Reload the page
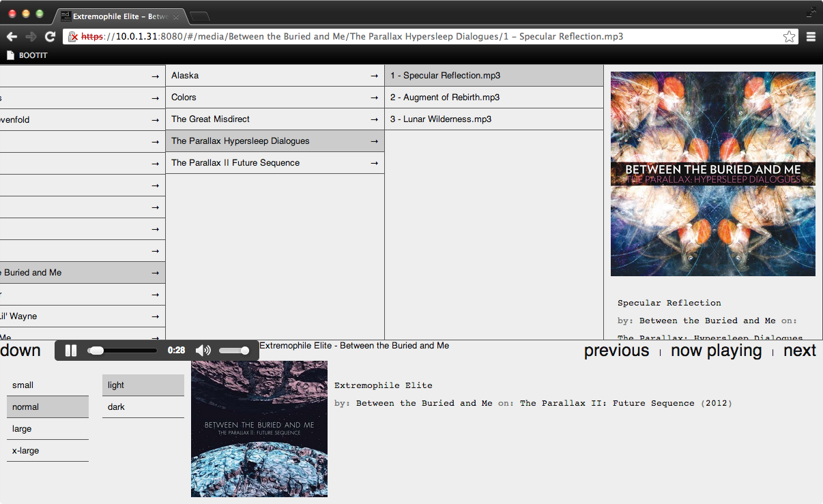823x504 pixels. [x=50, y=37]
